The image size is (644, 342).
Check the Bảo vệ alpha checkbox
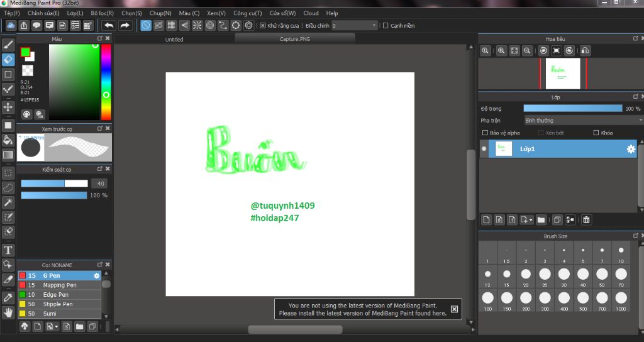click(x=485, y=133)
